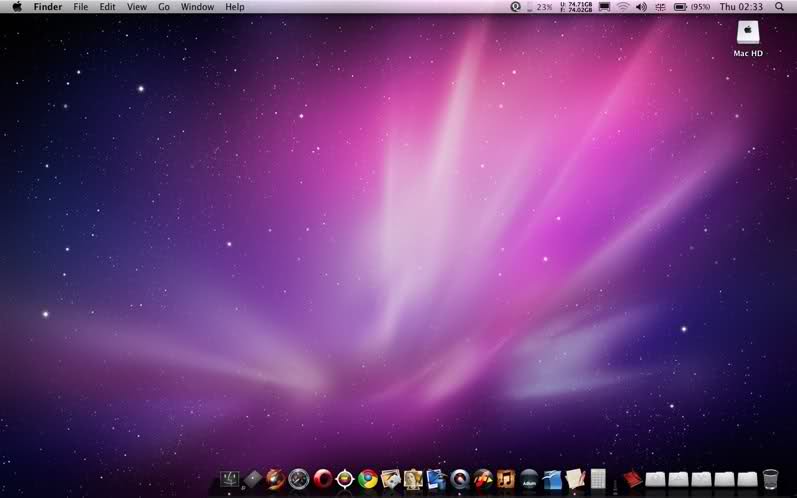Image resolution: width=797 pixels, height=498 pixels.
Task: Open the Help menu
Action: point(235,7)
